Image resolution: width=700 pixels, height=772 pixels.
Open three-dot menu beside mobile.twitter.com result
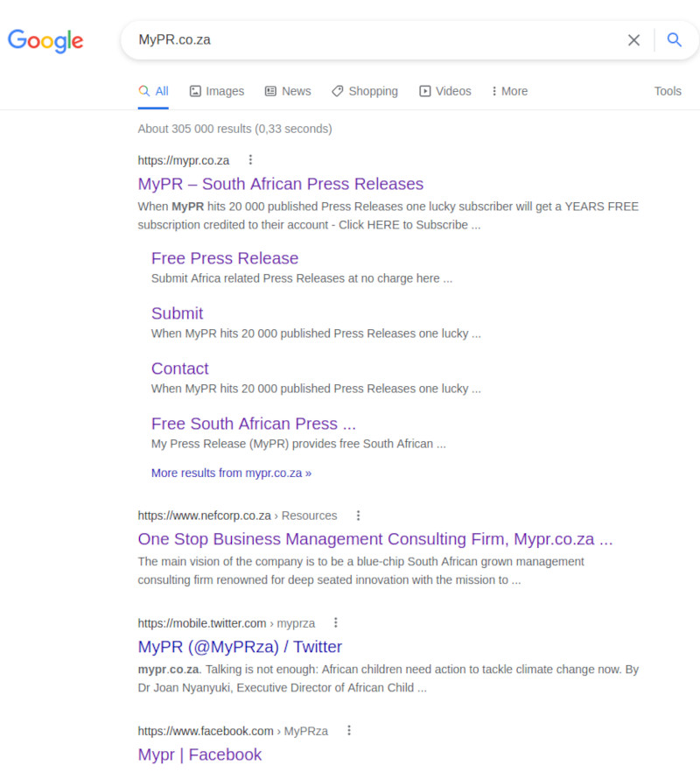336,623
